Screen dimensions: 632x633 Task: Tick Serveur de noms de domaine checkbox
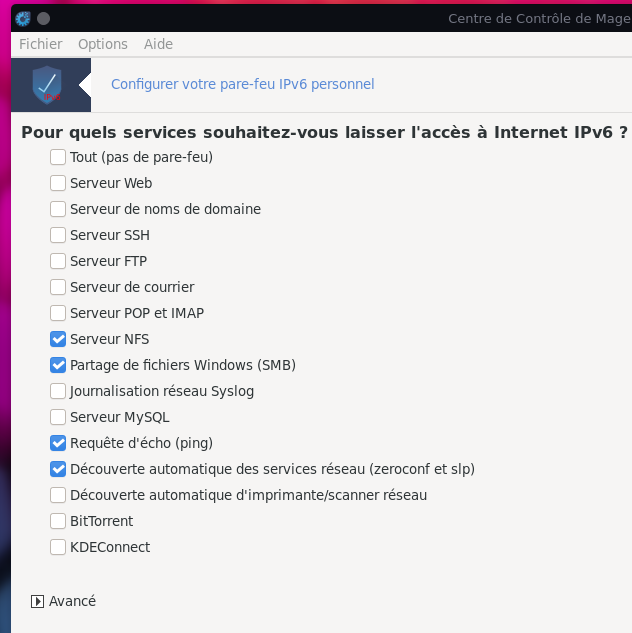point(58,209)
